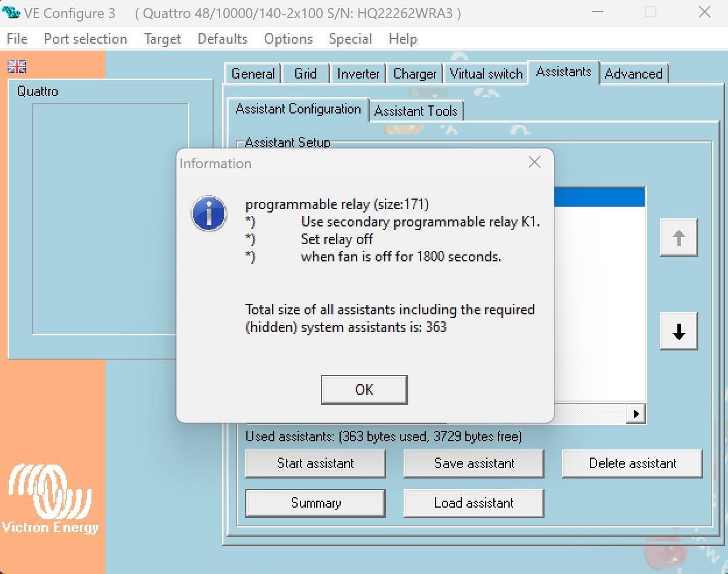The width and height of the screenshot is (728, 574).
Task: Close the Information dialog with X
Action: coord(534,162)
